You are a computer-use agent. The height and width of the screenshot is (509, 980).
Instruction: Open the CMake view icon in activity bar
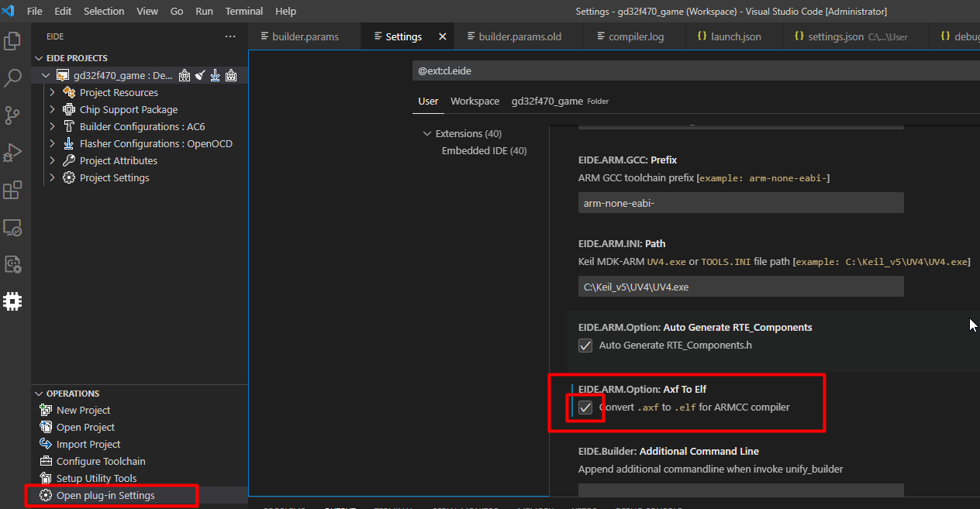point(12,264)
